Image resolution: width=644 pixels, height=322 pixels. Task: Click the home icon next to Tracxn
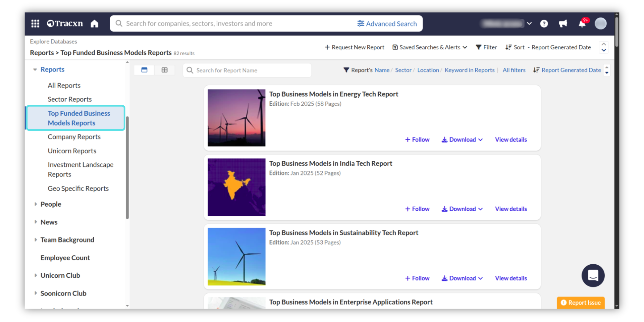pyautogui.click(x=95, y=23)
